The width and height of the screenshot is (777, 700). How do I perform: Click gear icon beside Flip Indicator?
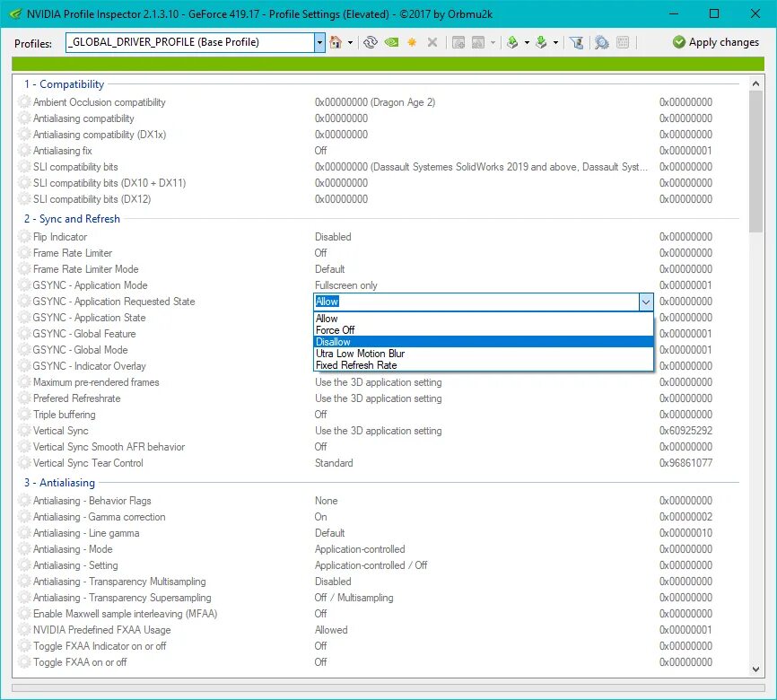click(24, 237)
